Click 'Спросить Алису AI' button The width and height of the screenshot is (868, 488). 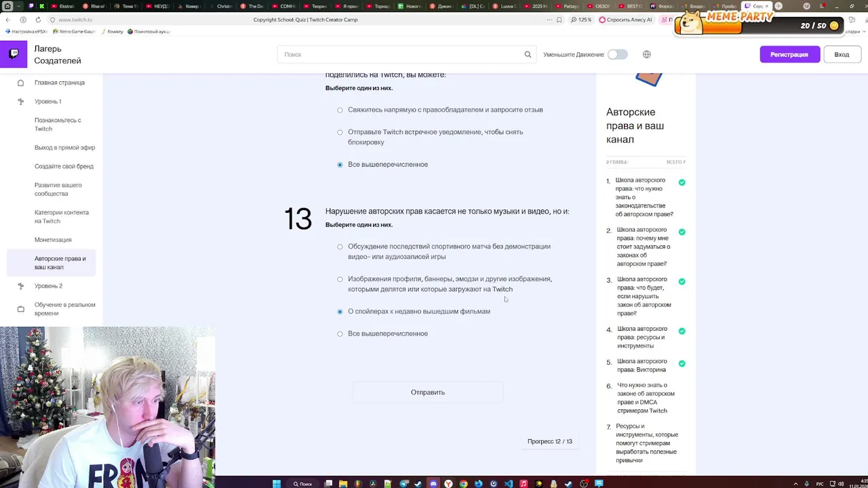625,20
